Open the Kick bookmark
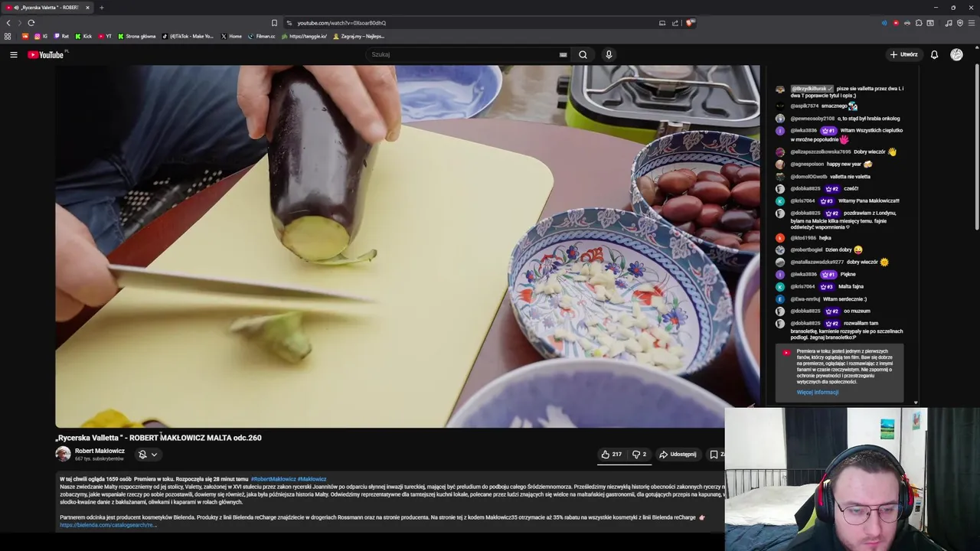This screenshot has width=980, height=551. 83,36
